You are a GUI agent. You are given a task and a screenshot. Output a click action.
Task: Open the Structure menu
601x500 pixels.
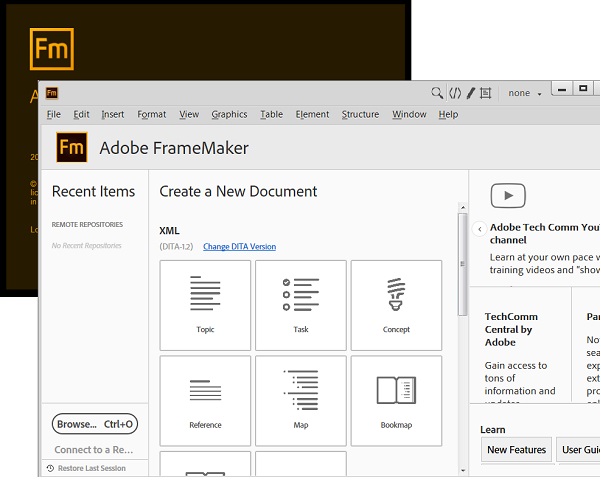pos(360,114)
